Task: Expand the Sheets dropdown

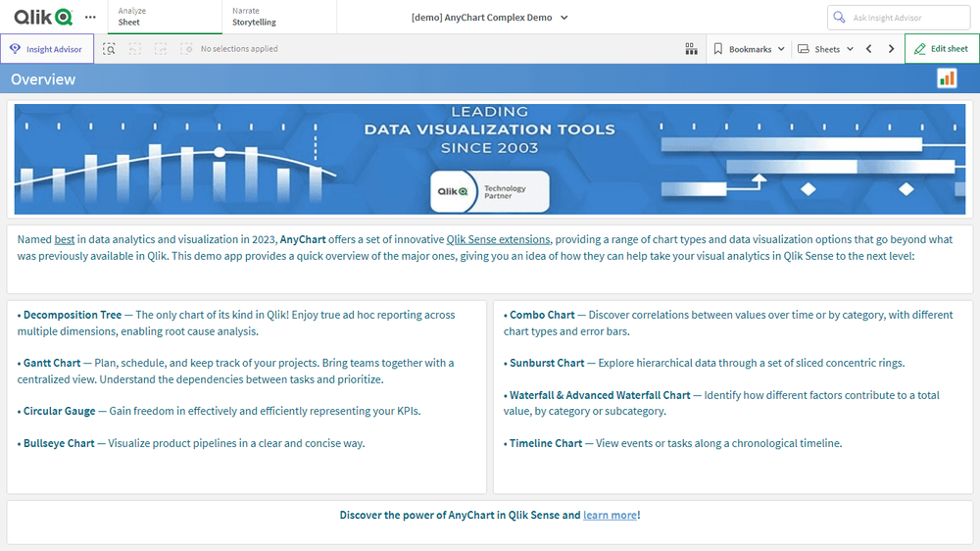Action: tap(826, 49)
